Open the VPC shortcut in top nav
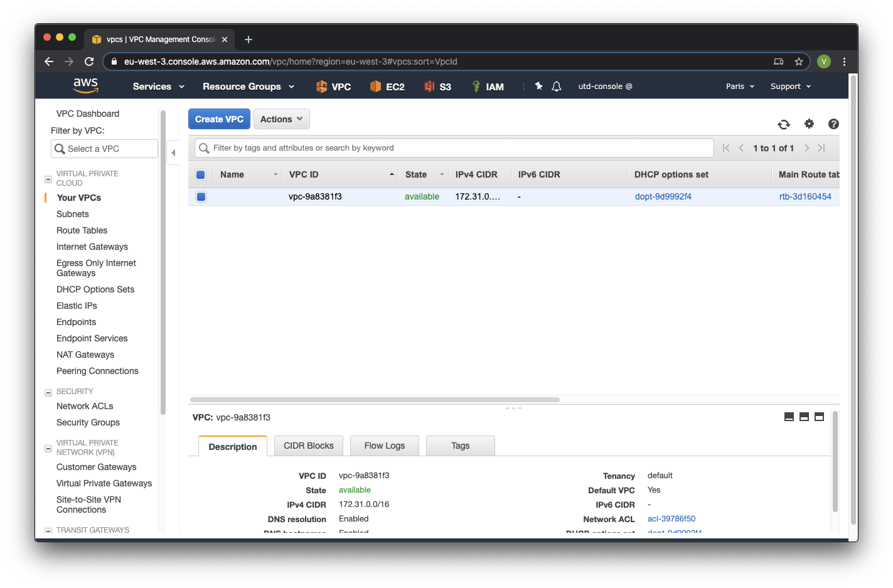 [x=333, y=87]
